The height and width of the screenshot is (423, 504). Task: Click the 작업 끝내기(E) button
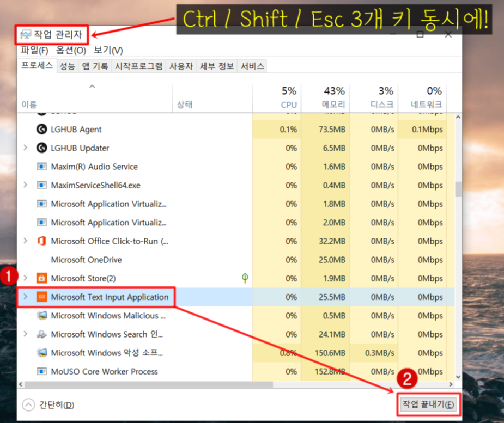428,404
